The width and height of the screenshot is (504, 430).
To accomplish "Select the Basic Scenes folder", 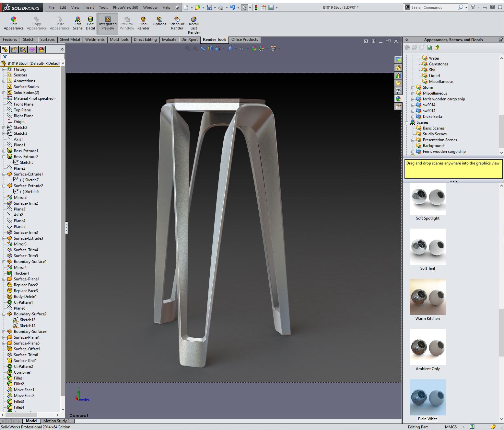I will (x=433, y=128).
